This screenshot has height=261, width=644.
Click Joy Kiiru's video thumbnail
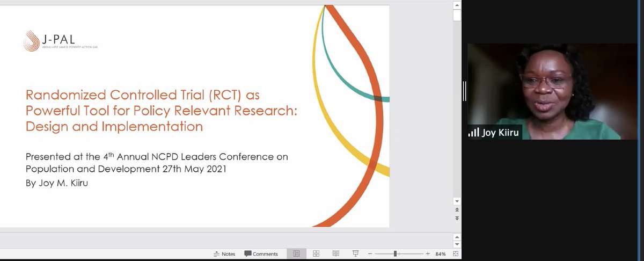coord(552,91)
